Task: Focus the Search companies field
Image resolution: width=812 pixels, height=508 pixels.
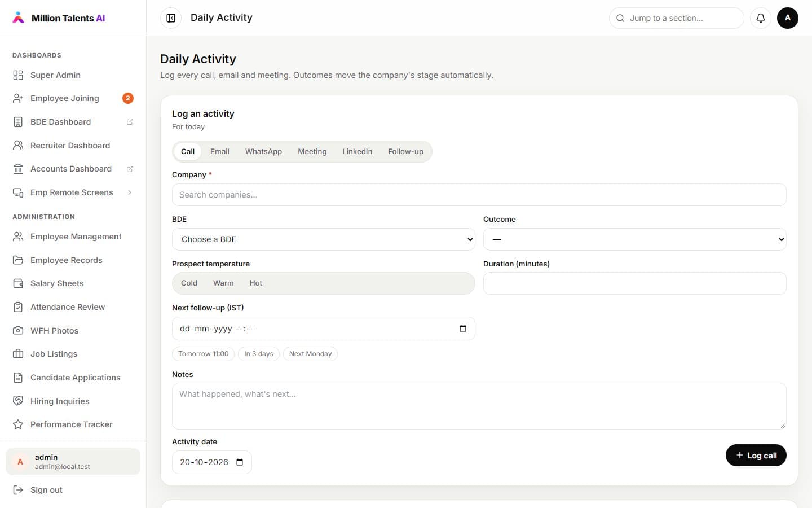Action: (x=479, y=195)
